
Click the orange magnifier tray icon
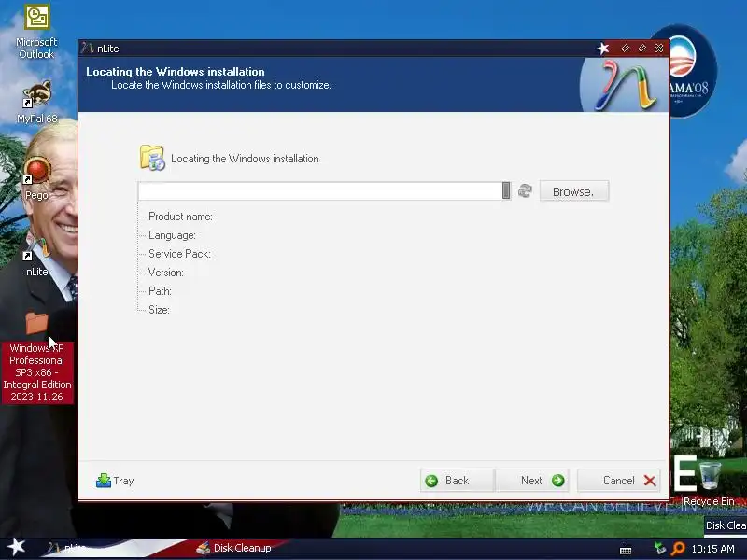coord(677,549)
